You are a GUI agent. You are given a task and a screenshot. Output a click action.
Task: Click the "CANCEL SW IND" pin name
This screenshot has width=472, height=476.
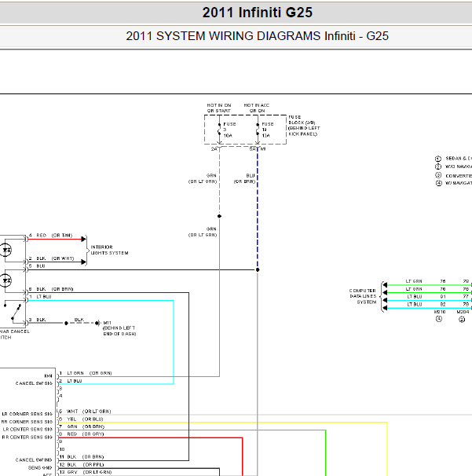pyautogui.click(x=34, y=460)
